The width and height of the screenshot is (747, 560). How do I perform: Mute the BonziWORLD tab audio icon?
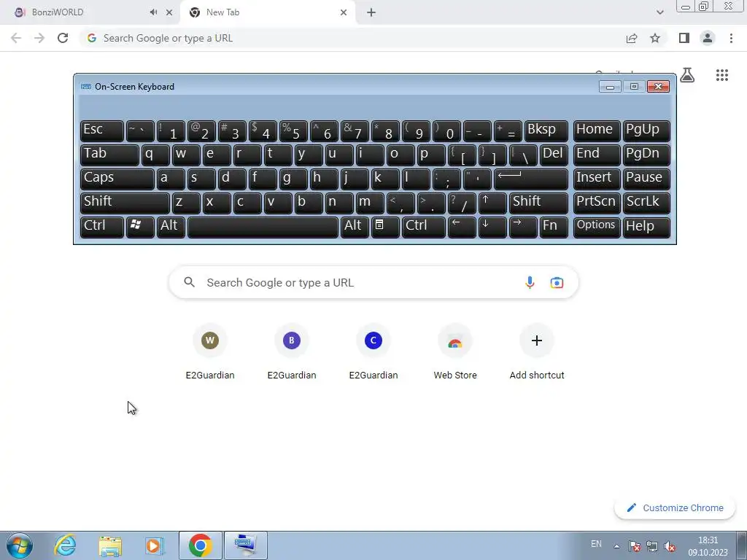153,12
